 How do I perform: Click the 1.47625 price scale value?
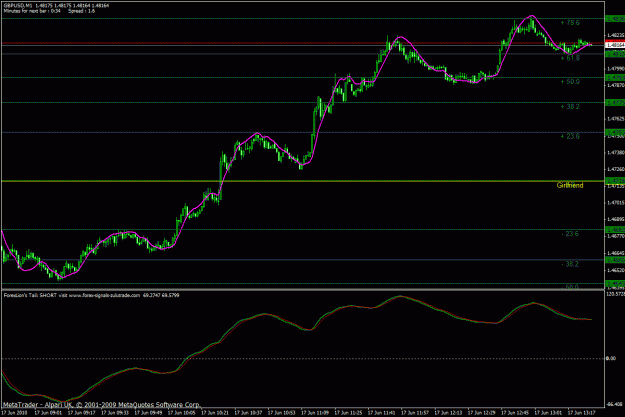click(616, 119)
